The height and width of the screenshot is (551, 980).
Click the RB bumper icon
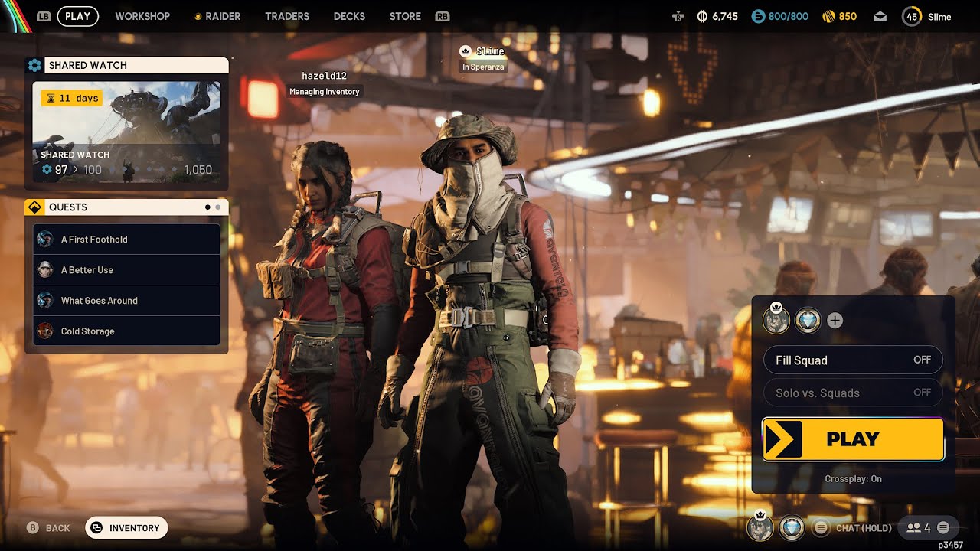tap(442, 16)
